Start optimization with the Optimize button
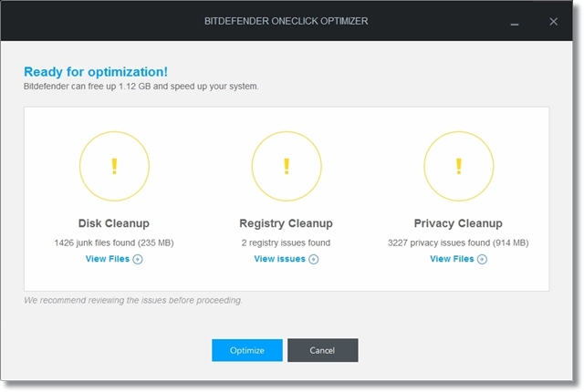The width and height of the screenshot is (584, 392). click(247, 350)
